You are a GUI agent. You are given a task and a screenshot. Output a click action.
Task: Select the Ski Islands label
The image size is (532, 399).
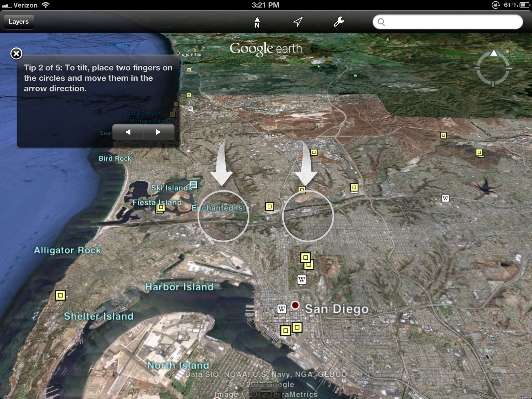coord(172,188)
